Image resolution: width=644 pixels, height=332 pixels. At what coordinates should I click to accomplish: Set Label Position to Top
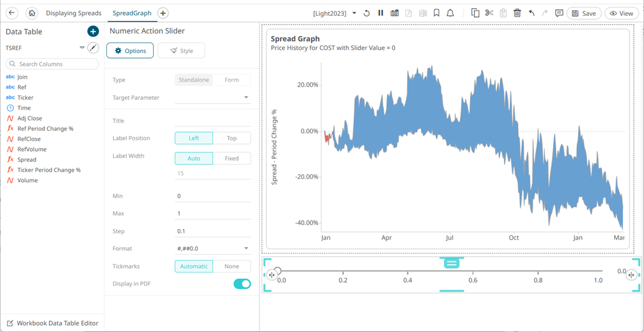click(x=232, y=138)
